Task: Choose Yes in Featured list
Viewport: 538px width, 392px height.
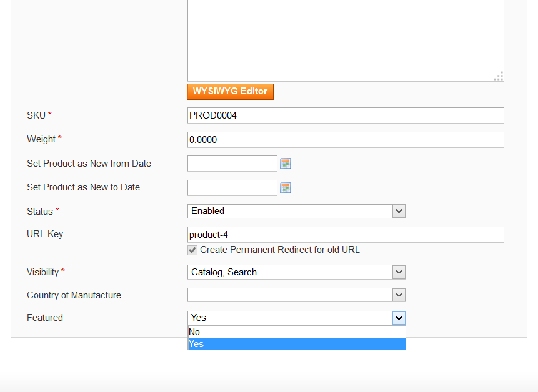Action: point(296,344)
